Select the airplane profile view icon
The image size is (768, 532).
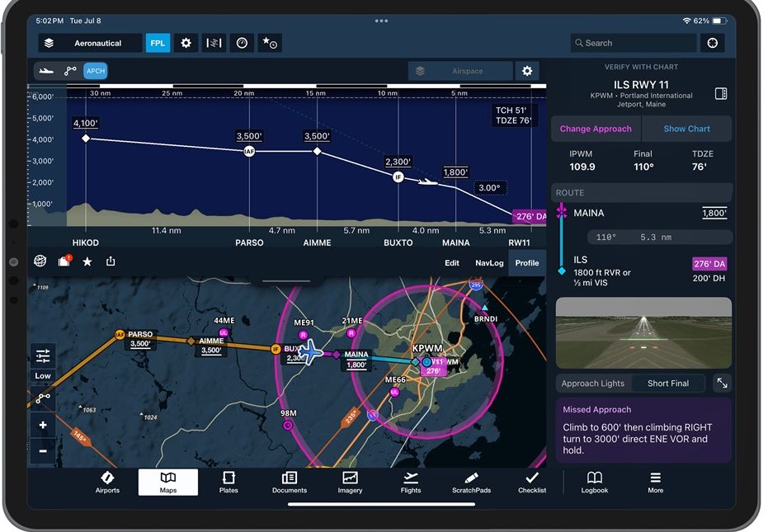pyautogui.click(x=46, y=71)
